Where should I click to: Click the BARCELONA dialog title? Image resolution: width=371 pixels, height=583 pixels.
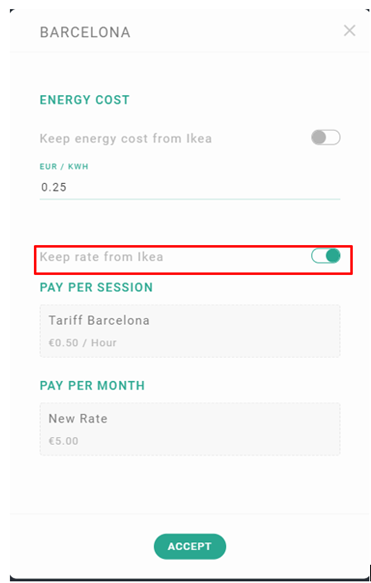pyautogui.click(x=85, y=32)
